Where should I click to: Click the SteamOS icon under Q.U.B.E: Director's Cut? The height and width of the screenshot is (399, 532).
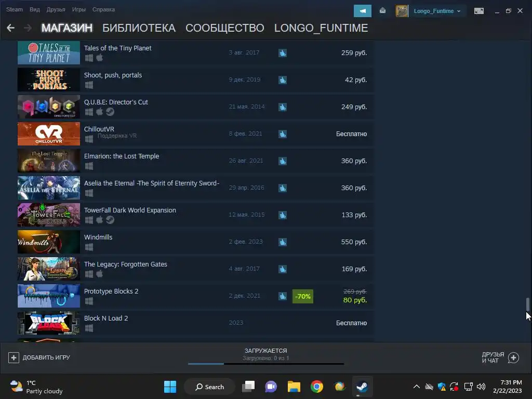(x=110, y=112)
